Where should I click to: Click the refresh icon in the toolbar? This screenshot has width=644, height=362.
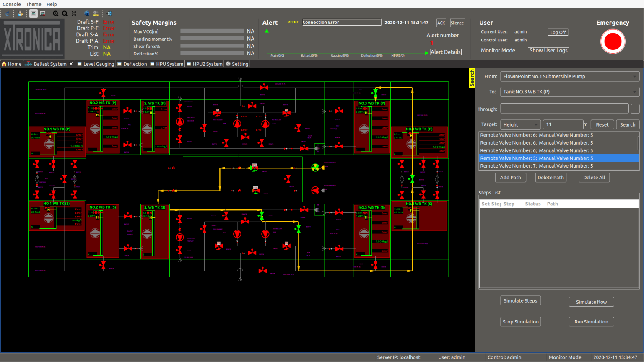pyautogui.click(x=8, y=13)
